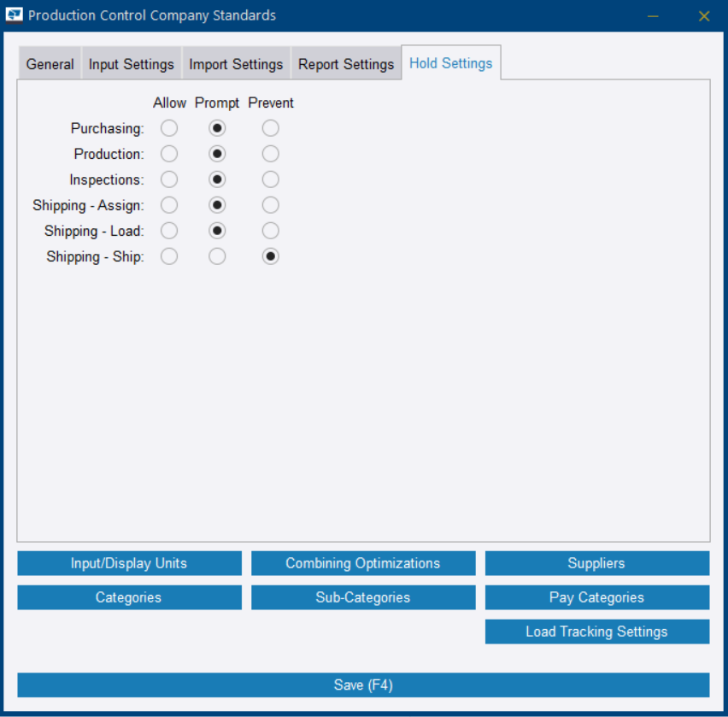
Task: Set Purchasing to Allow
Action: pos(169,128)
